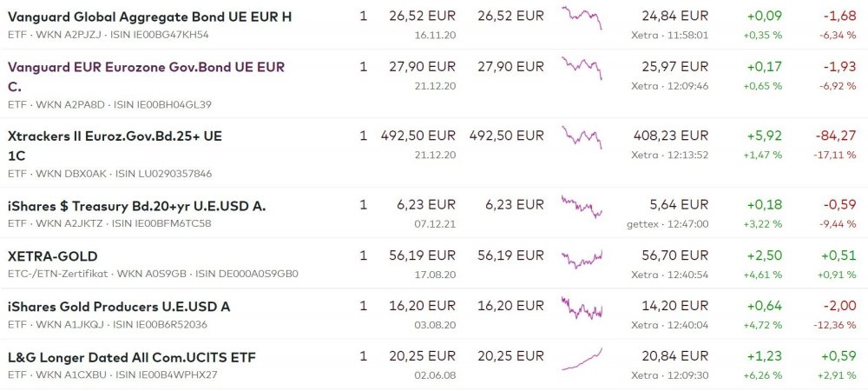Screen dimensions: 868x391
Task: Open iShares $ Treasury Bd.20+yr link
Action: (x=136, y=206)
